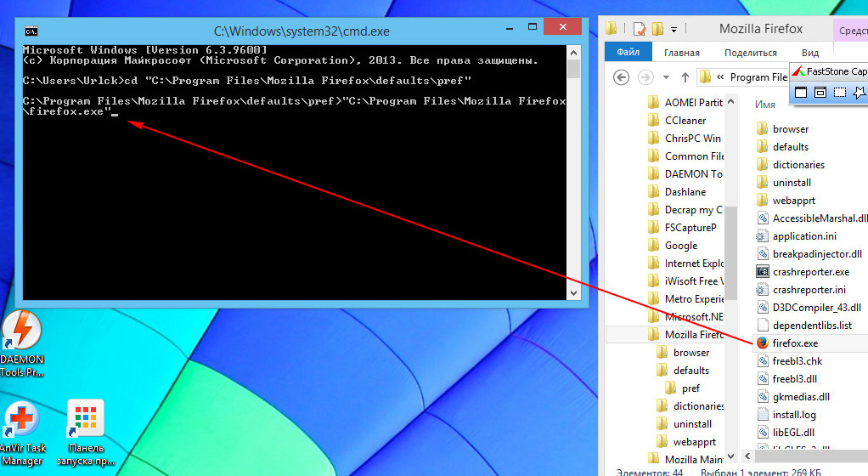Select the Панель запуска desktop shortcut

tap(86, 433)
